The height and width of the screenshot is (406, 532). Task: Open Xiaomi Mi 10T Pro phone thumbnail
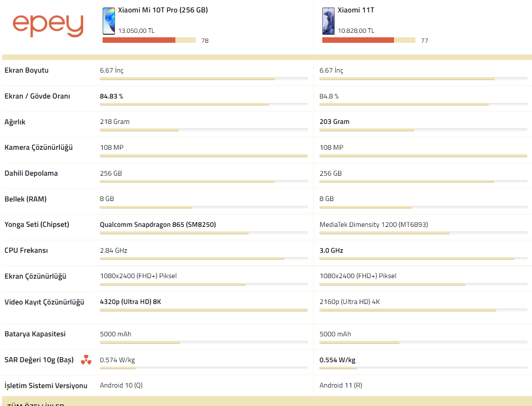109,21
